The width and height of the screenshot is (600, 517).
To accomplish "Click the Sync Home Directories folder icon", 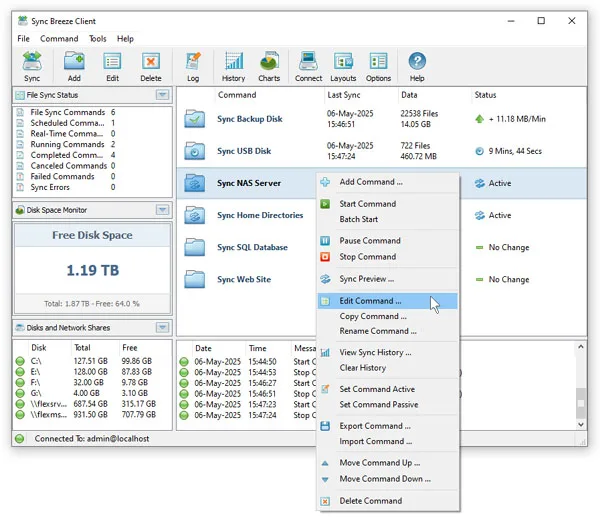I will pyautogui.click(x=194, y=215).
